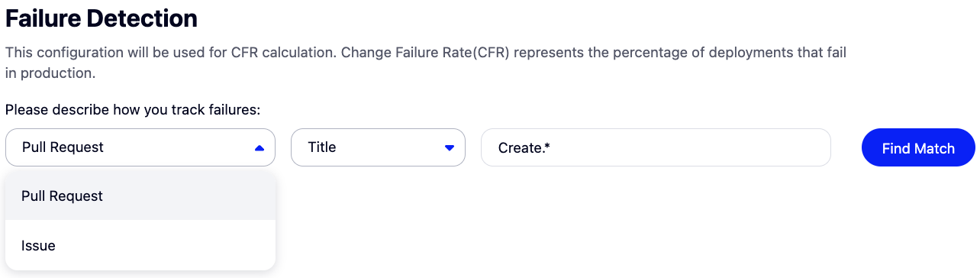Open the Title field selector dropdown

tap(378, 147)
